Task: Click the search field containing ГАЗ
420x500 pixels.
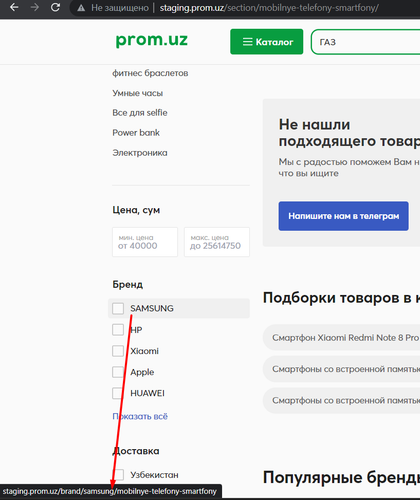Action: tap(366, 42)
